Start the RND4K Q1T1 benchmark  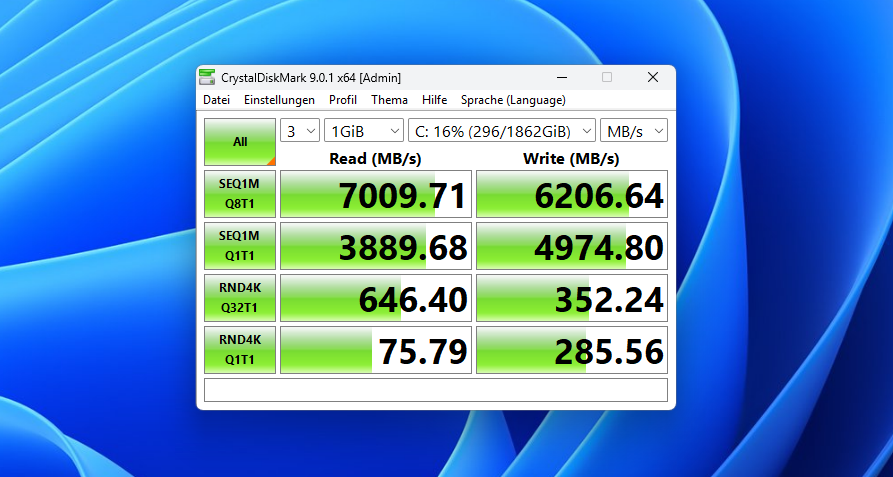(x=240, y=350)
